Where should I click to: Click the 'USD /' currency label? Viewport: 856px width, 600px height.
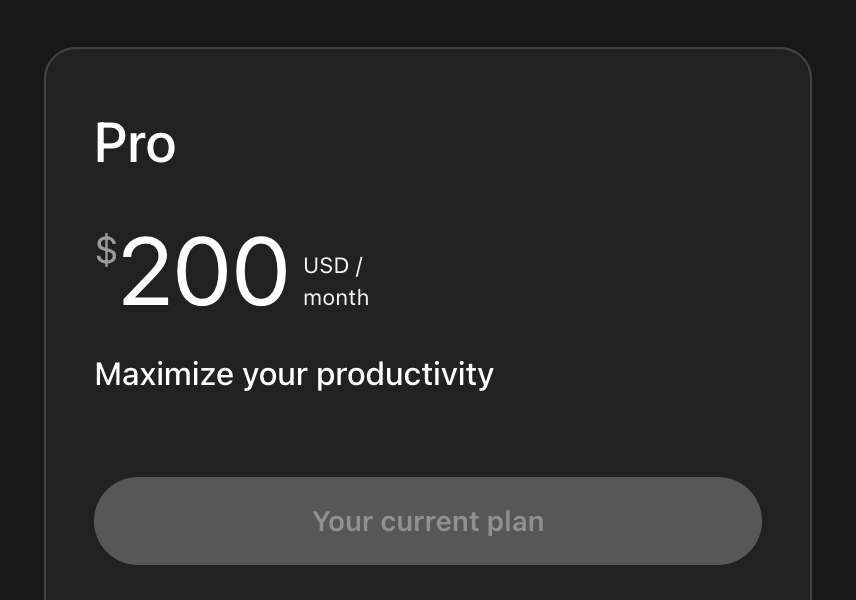click(x=333, y=266)
